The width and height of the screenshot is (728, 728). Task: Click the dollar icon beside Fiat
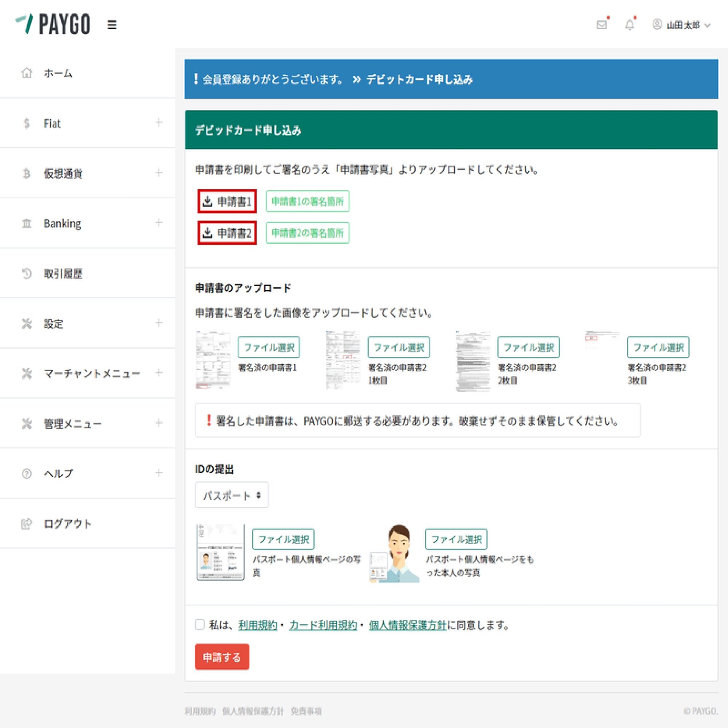26,123
